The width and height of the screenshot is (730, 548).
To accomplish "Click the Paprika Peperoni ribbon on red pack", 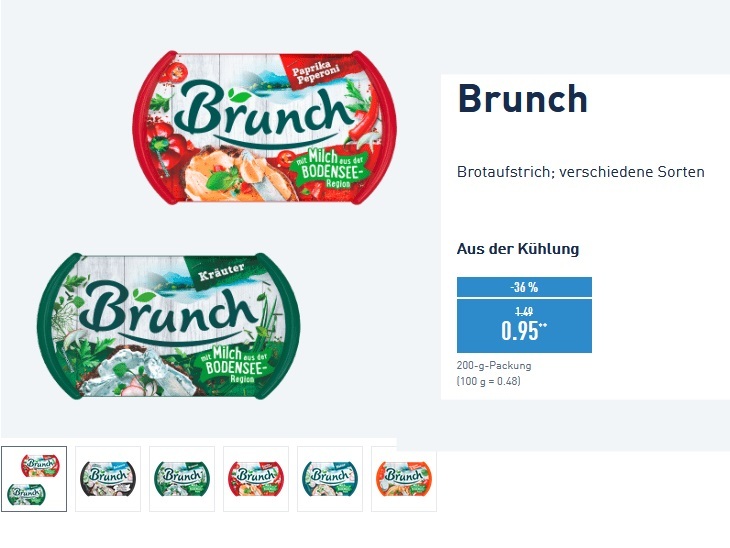I will (318, 73).
